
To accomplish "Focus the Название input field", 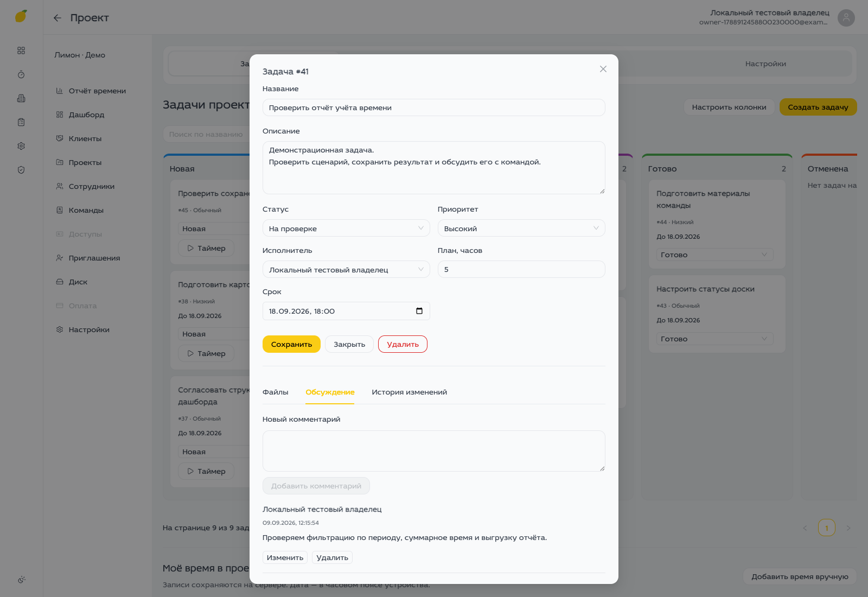I will [x=434, y=107].
